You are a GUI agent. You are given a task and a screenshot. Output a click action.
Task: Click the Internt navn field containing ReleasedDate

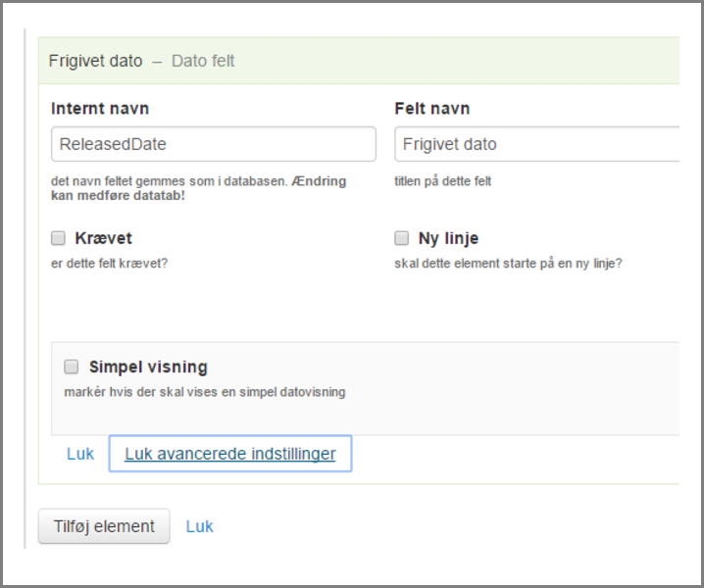[213, 144]
